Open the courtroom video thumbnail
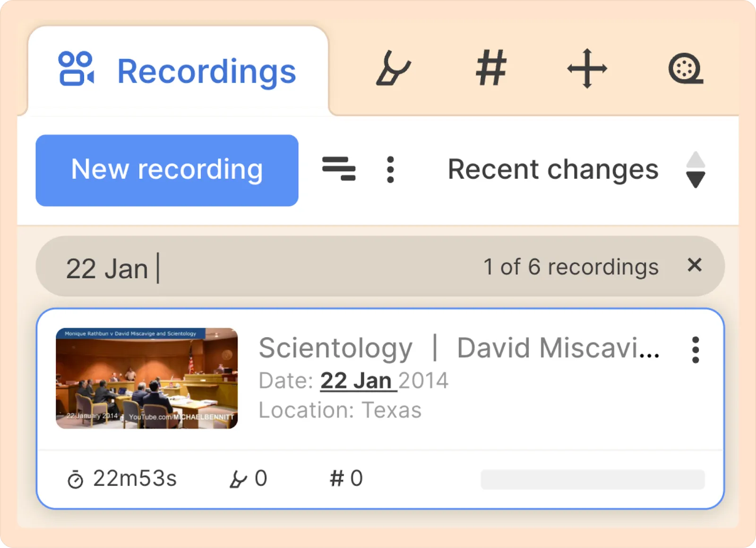This screenshot has width=756, height=548. tap(147, 378)
